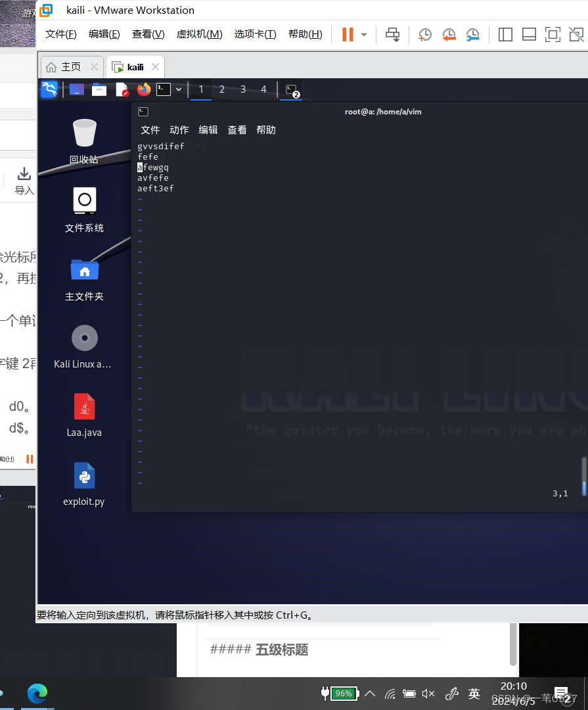
Task: Click the line 'avfefe' in vim
Action: (153, 178)
